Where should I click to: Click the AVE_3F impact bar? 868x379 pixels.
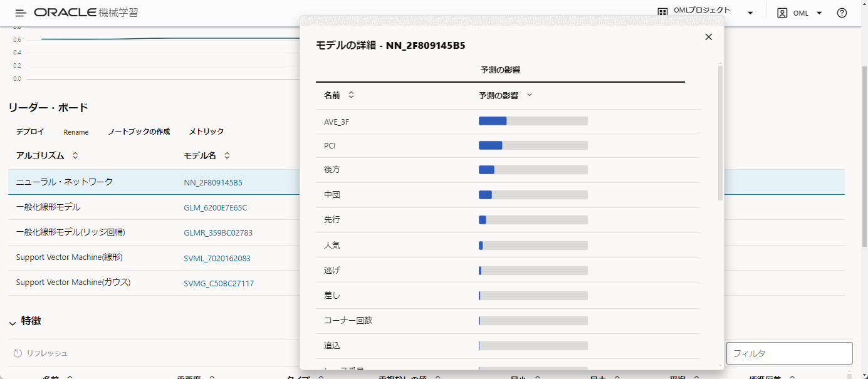(533, 121)
